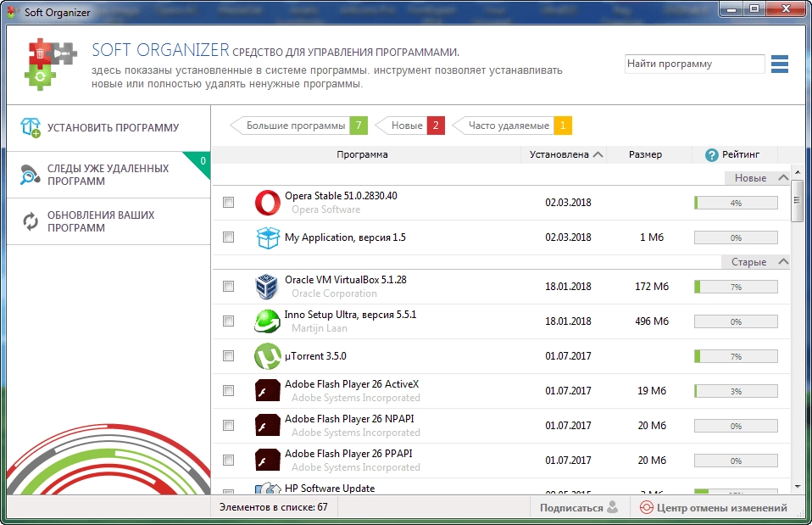
Task: Select the Opera Stable 51.0.2830.40 row
Action: [501, 203]
